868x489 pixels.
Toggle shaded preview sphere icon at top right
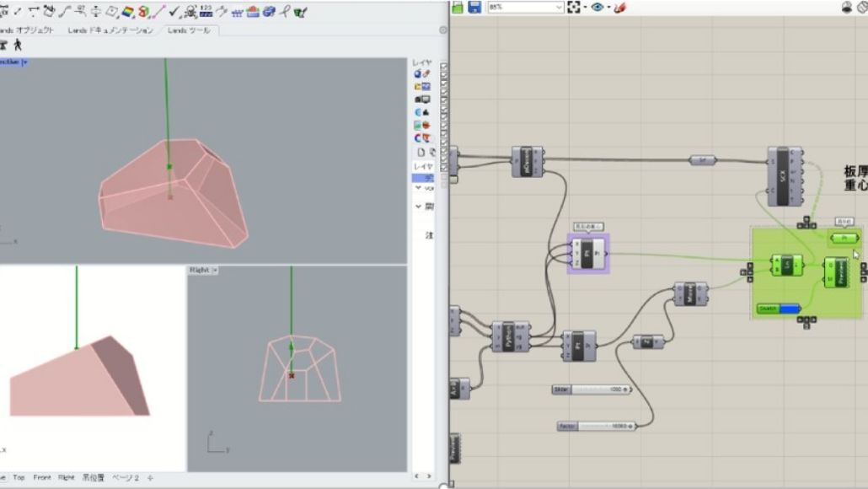point(847,7)
